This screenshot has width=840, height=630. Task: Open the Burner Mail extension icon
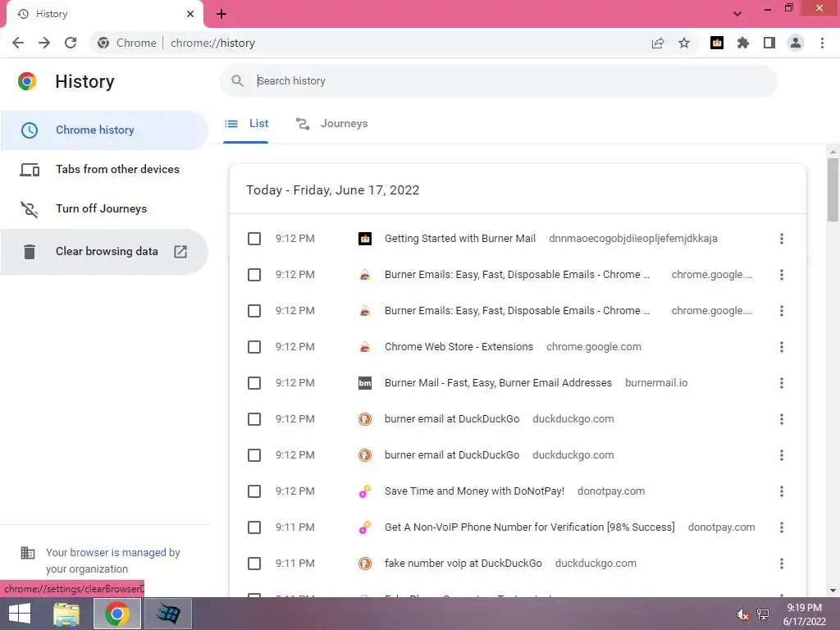pos(717,43)
